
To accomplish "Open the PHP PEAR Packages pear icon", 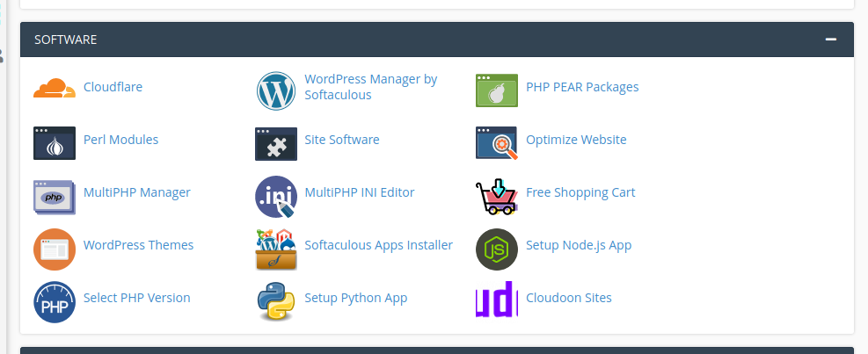I will [x=497, y=90].
